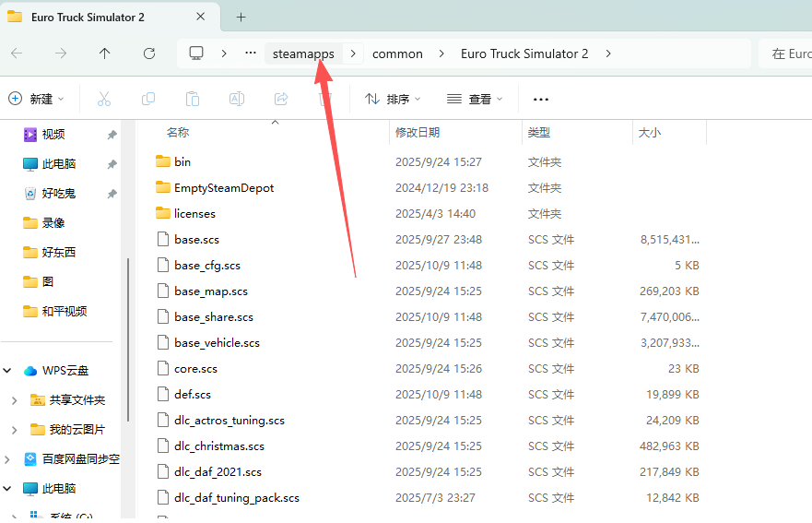Click the cut scissors icon in toolbar
The height and width of the screenshot is (523, 812).
pyautogui.click(x=104, y=99)
